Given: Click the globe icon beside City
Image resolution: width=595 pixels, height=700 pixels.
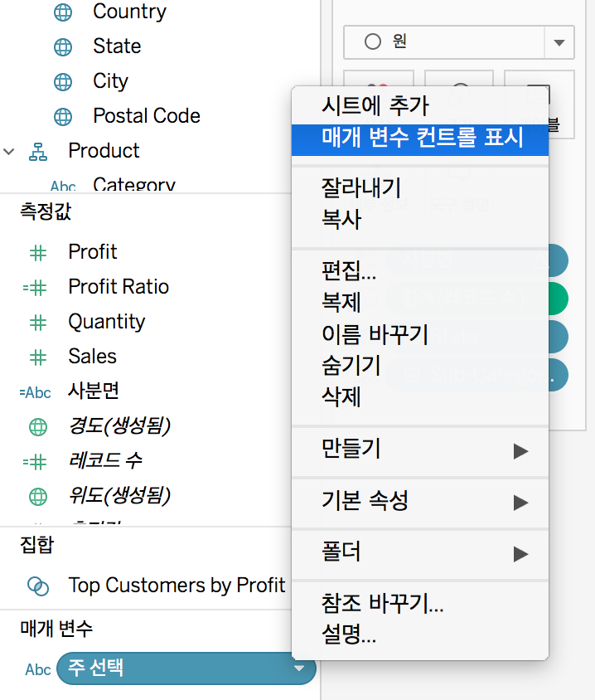Looking at the screenshot, I should [63, 82].
